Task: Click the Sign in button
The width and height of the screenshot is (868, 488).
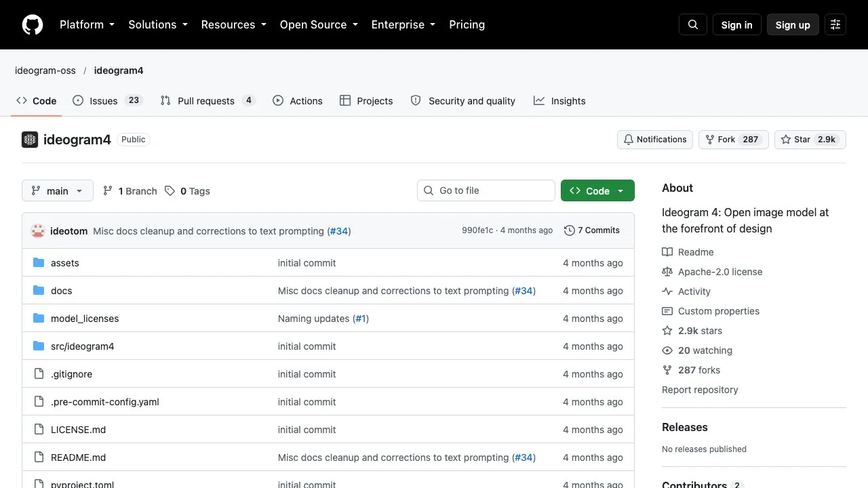Action: tap(737, 24)
